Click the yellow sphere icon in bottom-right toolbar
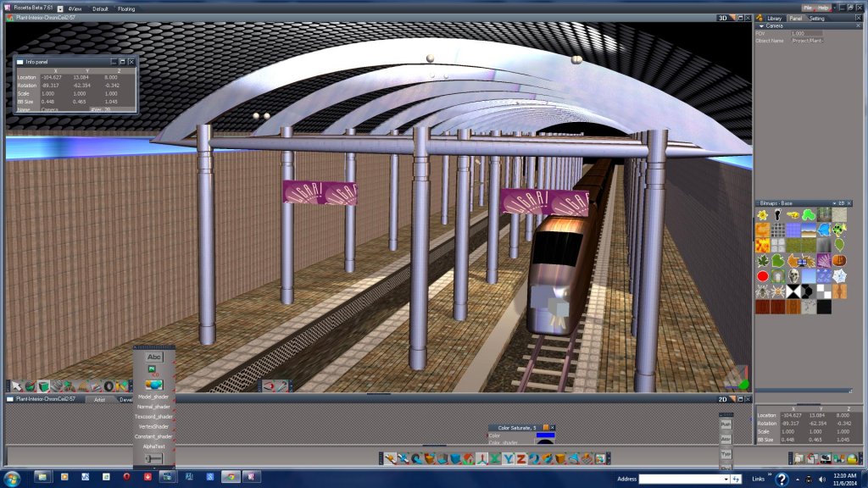868x488 pixels. [x=852, y=458]
